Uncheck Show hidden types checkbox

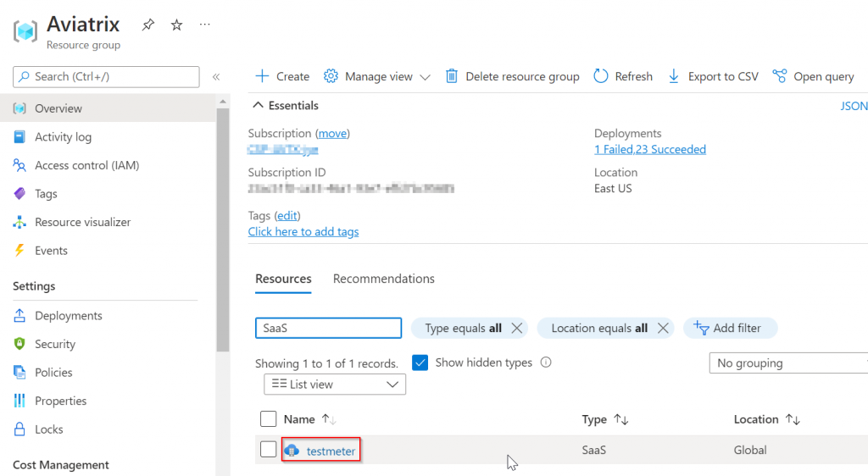click(x=420, y=363)
